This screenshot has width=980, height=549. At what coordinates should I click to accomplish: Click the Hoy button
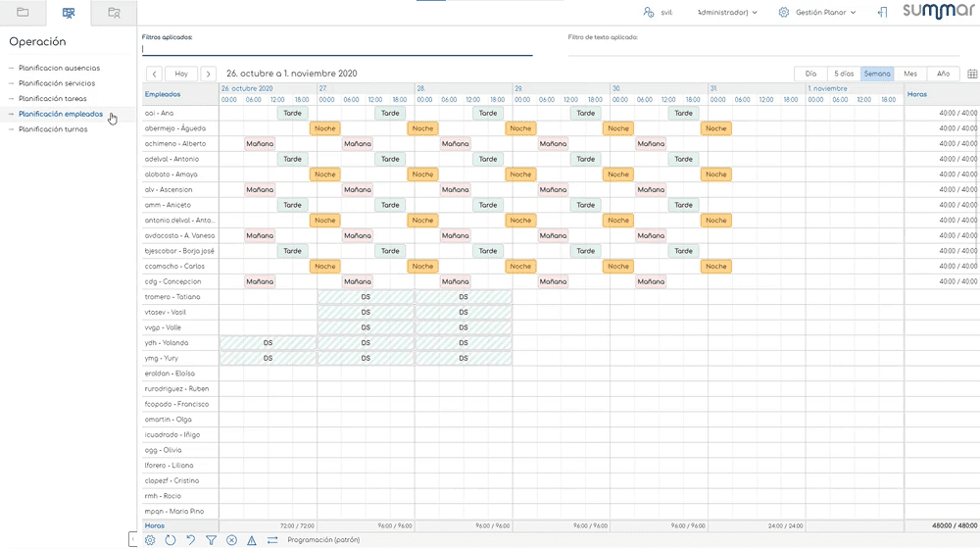coord(181,74)
